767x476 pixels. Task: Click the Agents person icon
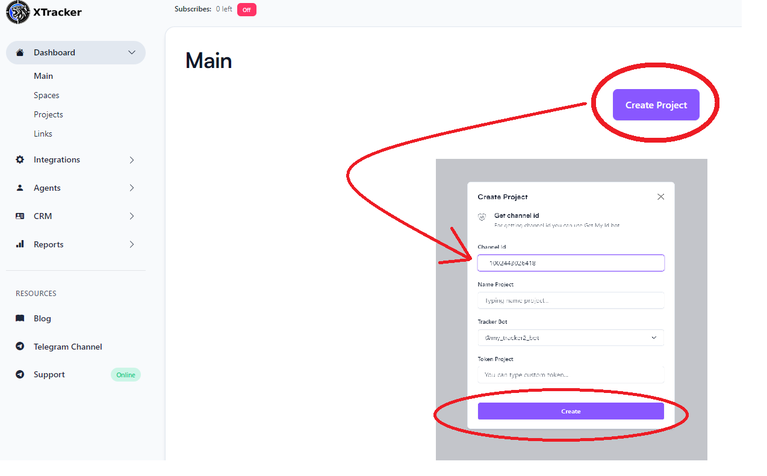(20, 188)
